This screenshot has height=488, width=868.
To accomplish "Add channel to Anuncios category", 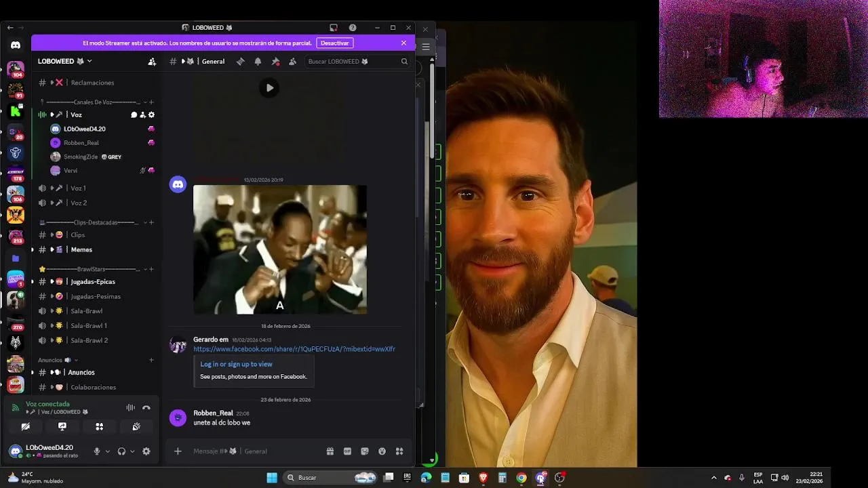I will point(151,360).
